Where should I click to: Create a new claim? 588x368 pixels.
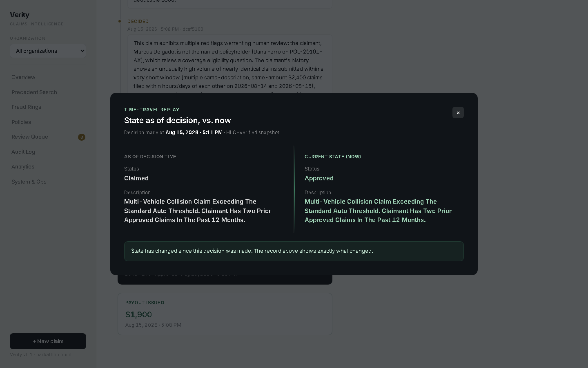48,341
